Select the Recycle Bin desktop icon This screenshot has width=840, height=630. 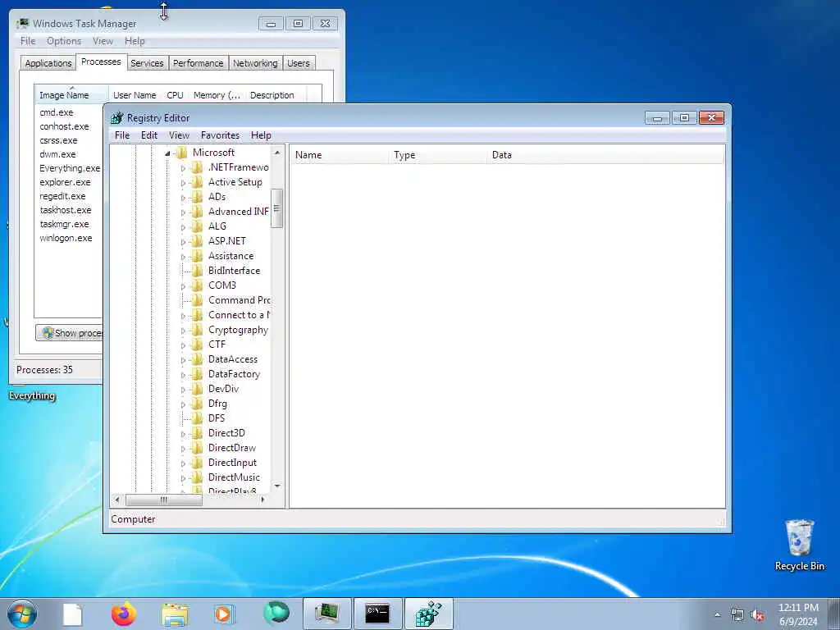(799, 545)
